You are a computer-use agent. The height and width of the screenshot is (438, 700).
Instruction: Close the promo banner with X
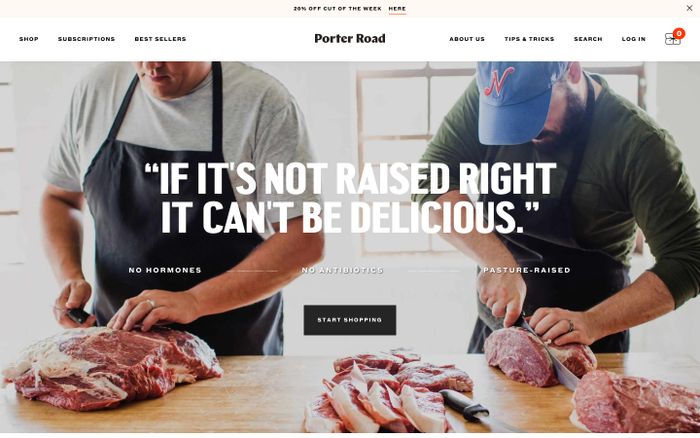689,8
